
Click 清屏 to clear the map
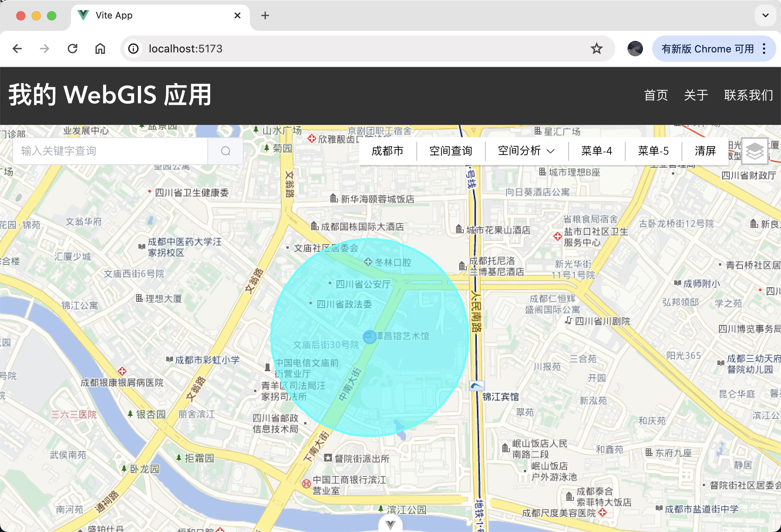(x=705, y=151)
